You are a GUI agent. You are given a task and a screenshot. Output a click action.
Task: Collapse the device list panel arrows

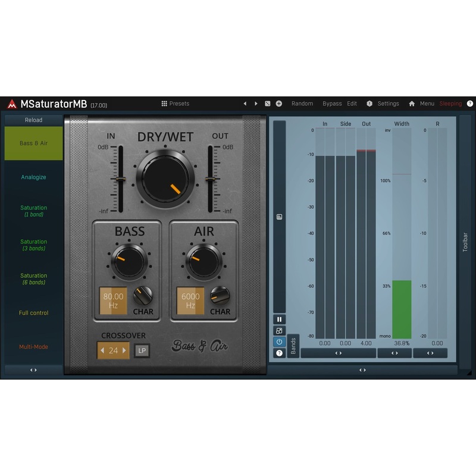pyautogui.click(x=34, y=370)
